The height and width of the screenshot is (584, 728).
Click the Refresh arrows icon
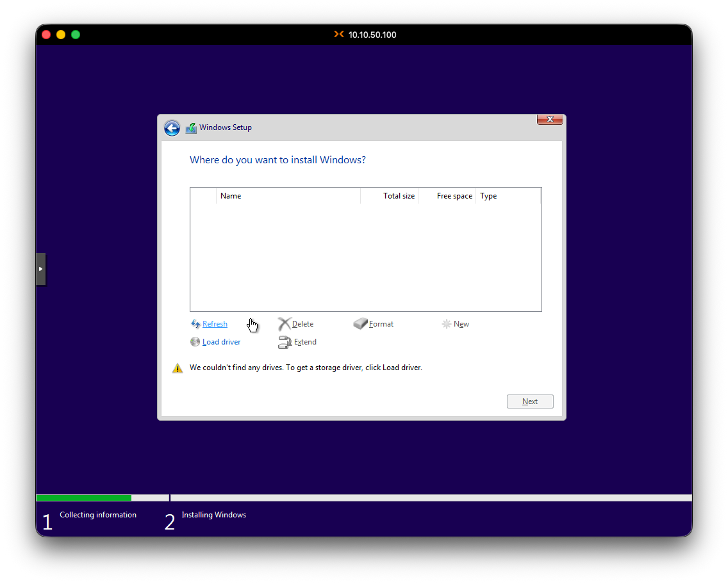tap(195, 324)
